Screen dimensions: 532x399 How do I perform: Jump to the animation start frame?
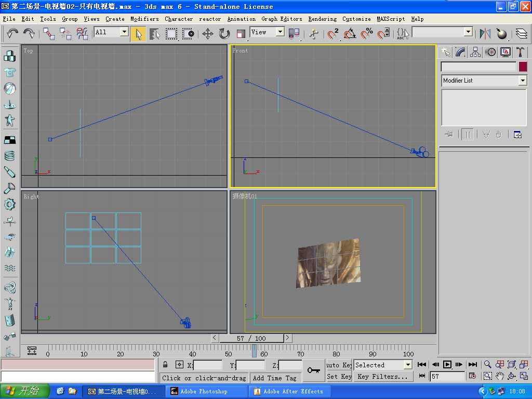(422, 365)
